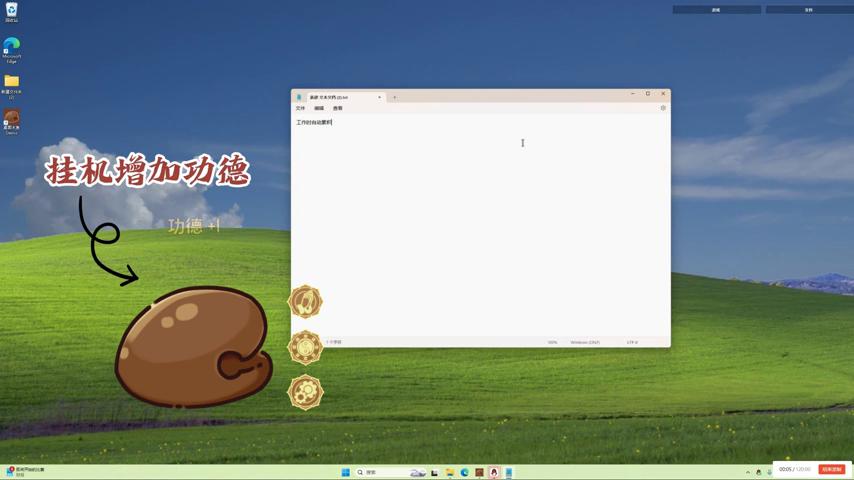
Task: Open the Recycle Bin desktop icon
Action: tap(11, 12)
